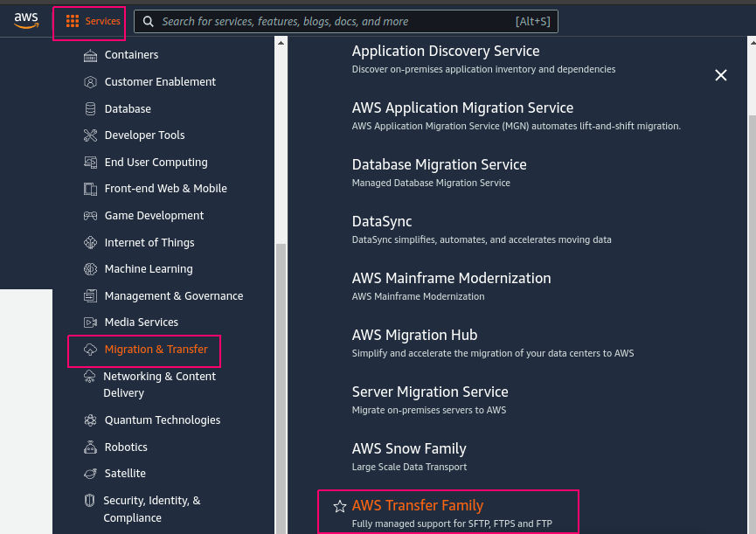
Task: Click the Satellite category icon
Action: [90, 474]
